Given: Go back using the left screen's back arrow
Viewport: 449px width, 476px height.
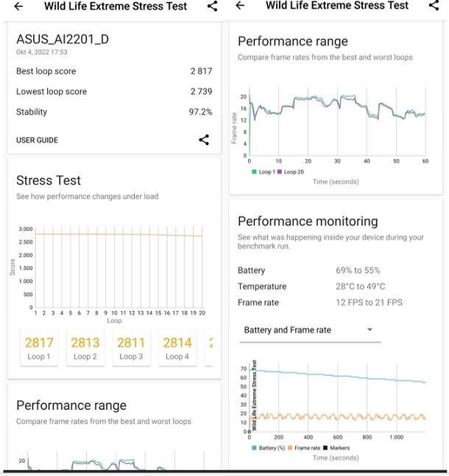Looking at the screenshot, I should [x=18, y=6].
